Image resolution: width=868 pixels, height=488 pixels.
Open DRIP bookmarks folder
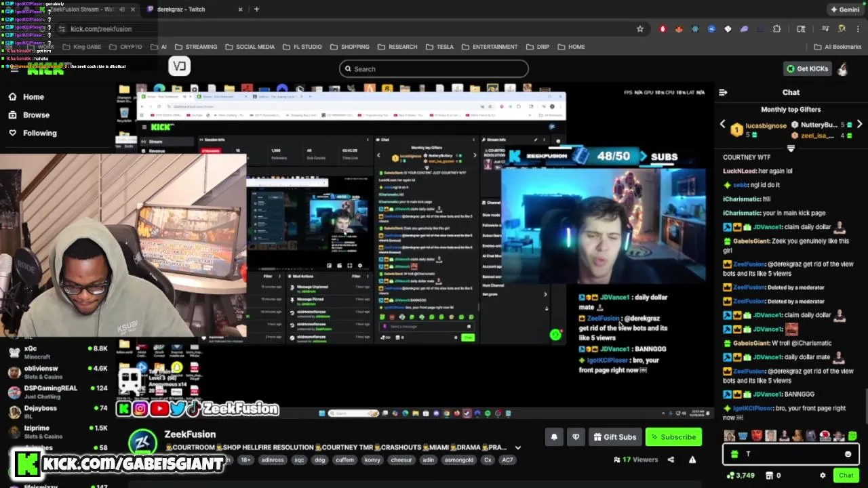click(537, 47)
